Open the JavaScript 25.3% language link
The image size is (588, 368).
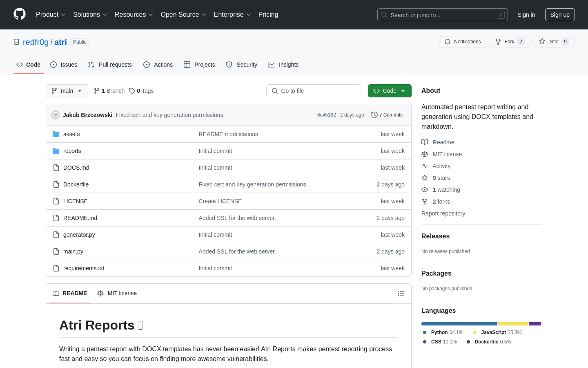click(x=497, y=332)
